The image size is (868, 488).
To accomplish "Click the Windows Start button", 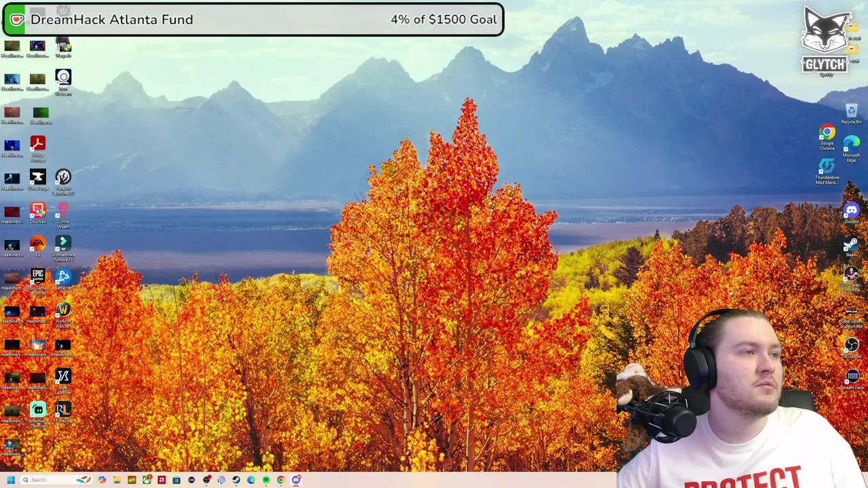I will tap(11, 480).
